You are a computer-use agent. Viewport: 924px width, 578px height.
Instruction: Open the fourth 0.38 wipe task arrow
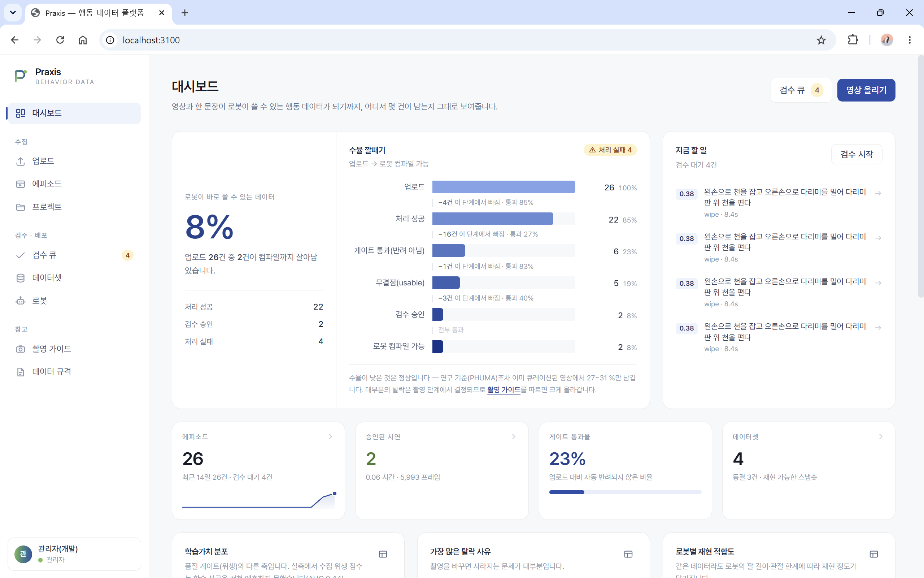878,328
